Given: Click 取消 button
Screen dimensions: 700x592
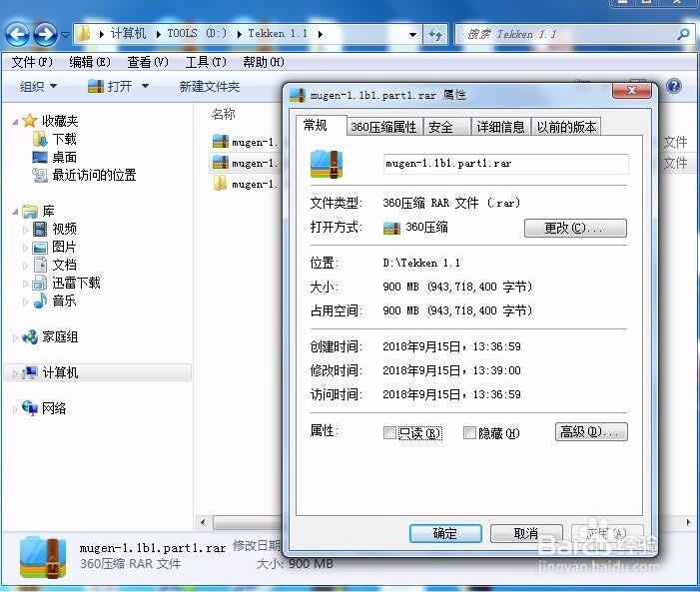Looking at the screenshot, I should (526, 533).
